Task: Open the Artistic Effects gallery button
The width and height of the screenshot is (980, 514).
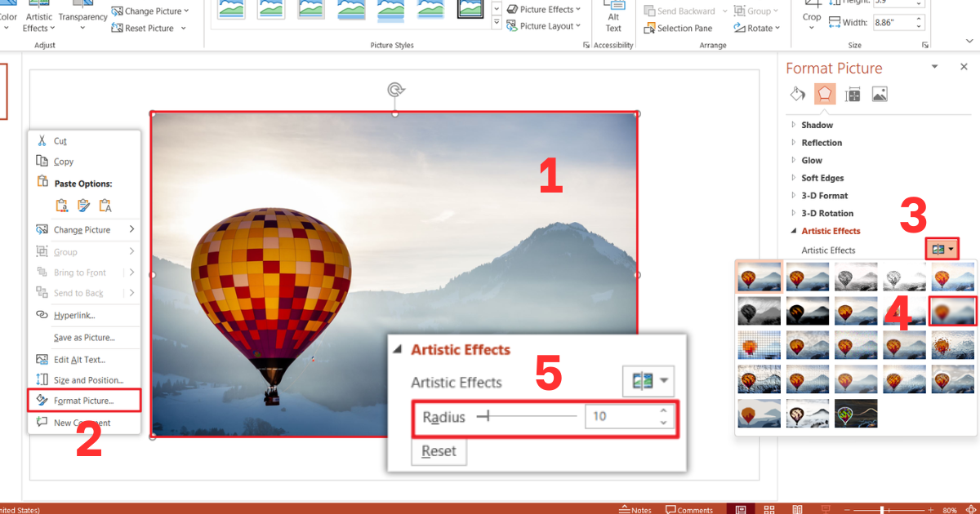Action: (x=942, y=247)
